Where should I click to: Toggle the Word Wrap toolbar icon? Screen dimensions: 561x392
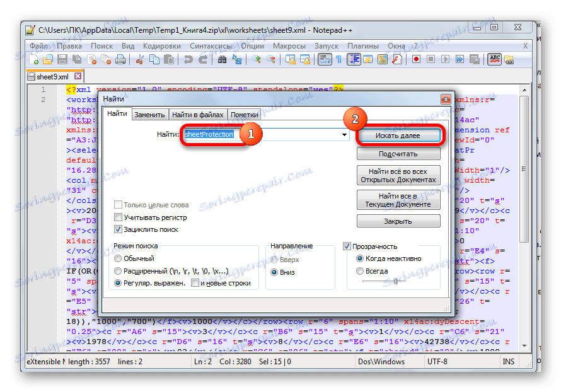click(325, 60)
